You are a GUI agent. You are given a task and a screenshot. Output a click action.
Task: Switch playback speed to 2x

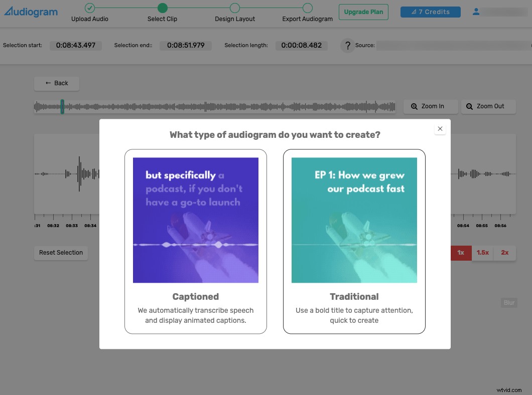click(x=505, y=253)
